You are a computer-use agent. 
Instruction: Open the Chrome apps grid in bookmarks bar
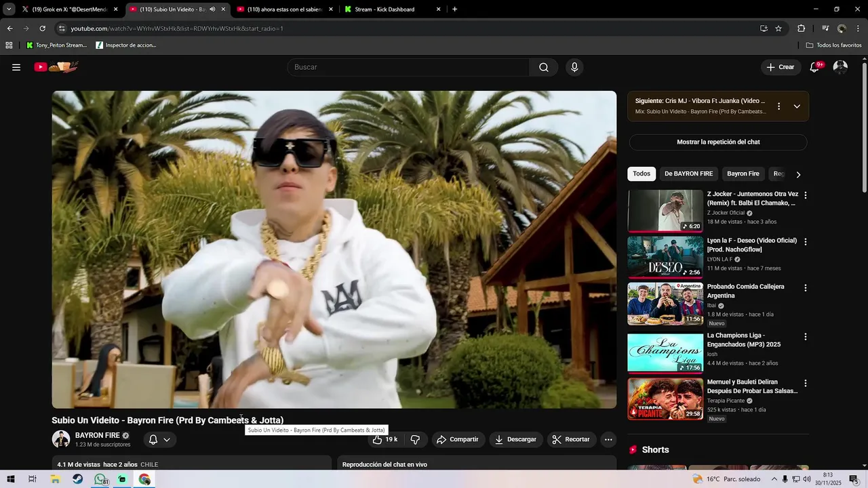(9, 45)
